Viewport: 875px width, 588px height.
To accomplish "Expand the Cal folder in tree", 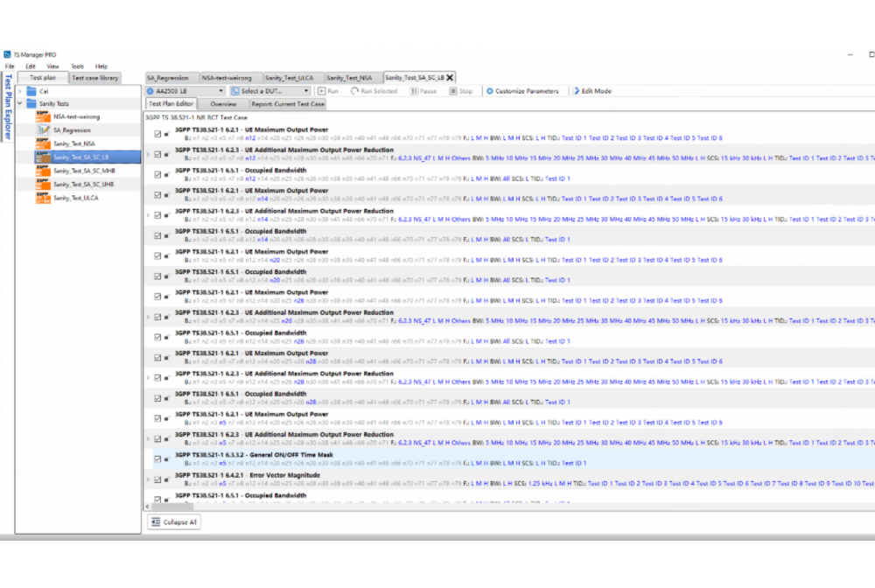I will click(21, 91).
